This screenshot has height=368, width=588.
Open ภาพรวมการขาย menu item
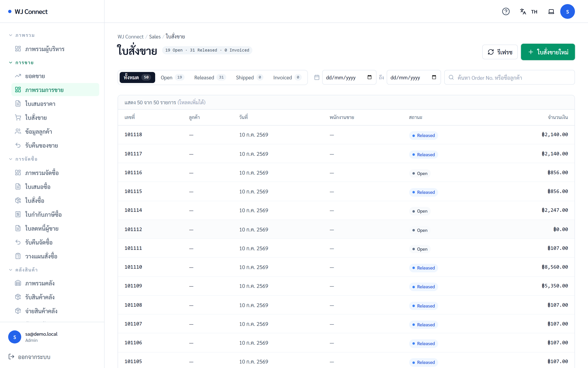pos(55,90)
